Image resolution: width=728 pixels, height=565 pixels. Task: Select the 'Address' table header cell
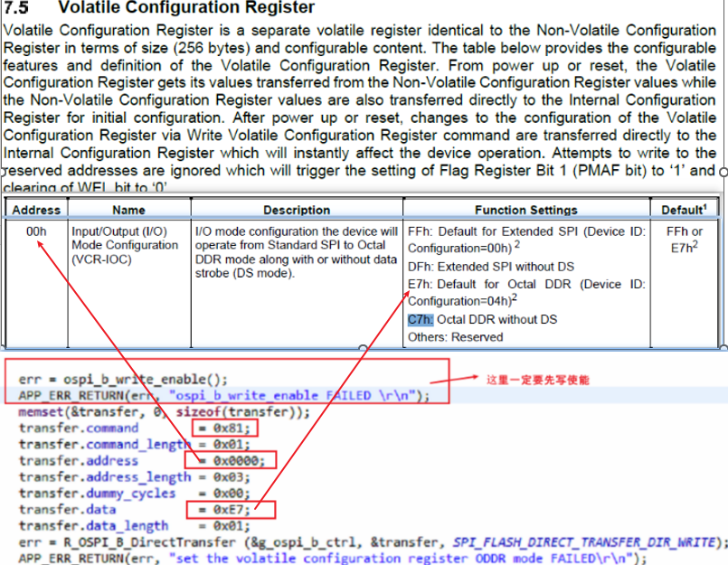point(36,210)
